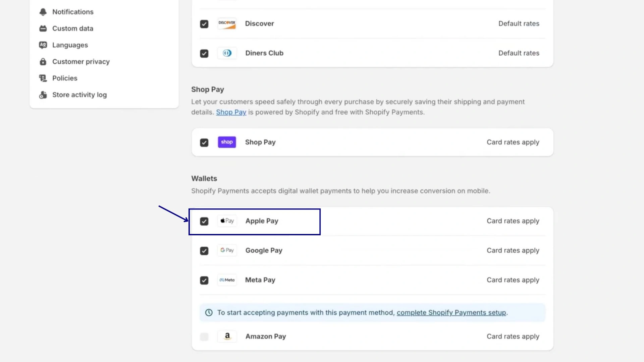Click the Google Pay label text
The width and height of the screenshot is (644, 362).
264,251
